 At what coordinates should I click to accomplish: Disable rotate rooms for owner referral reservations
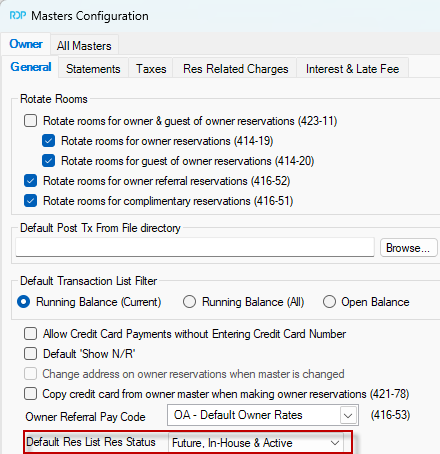(30, 181)
